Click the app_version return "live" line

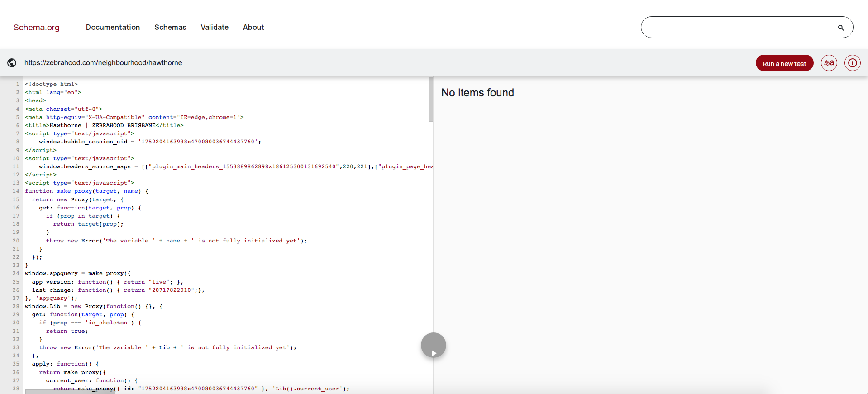[108, 282]
